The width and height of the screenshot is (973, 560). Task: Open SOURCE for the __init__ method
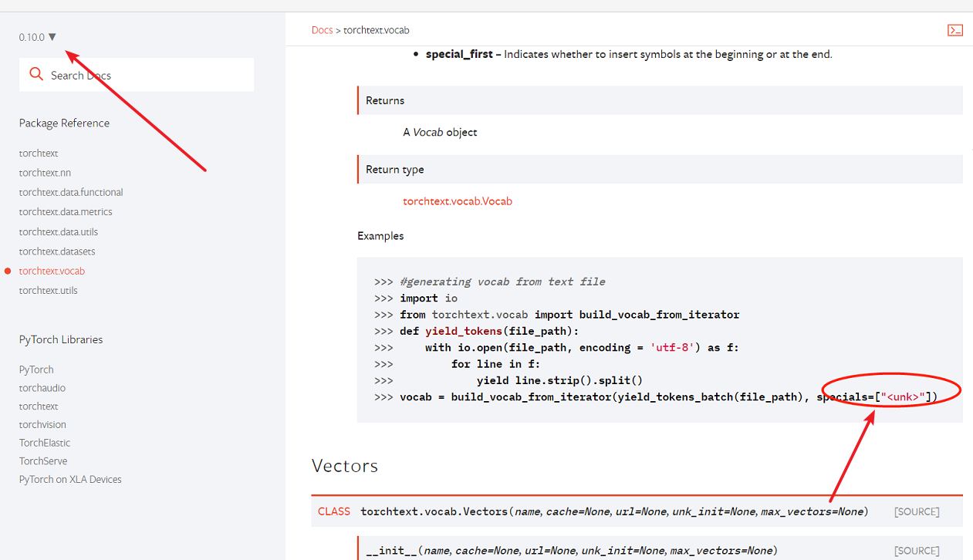pos(917,550)
